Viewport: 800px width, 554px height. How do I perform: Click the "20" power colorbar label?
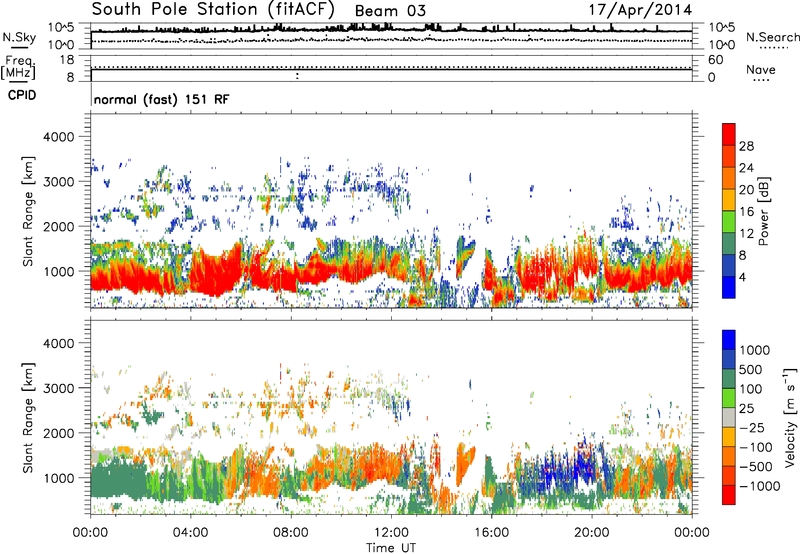(746, 190)
